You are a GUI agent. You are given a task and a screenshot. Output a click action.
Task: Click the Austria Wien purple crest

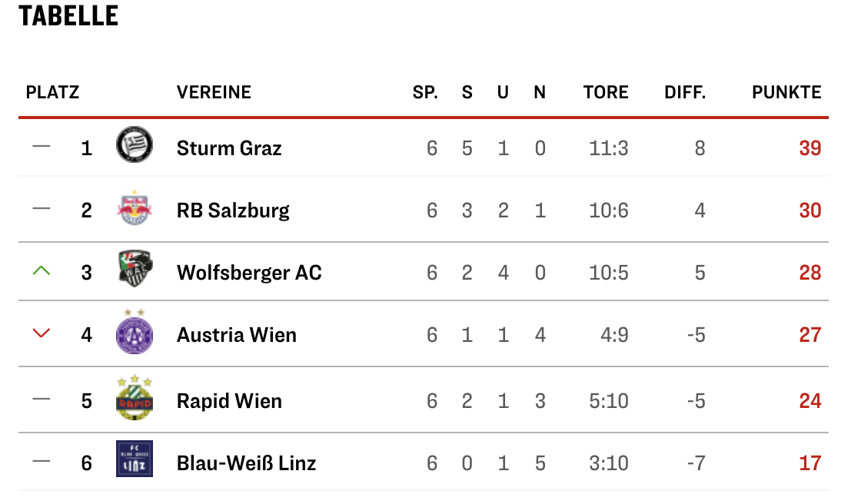coord(135,332)
